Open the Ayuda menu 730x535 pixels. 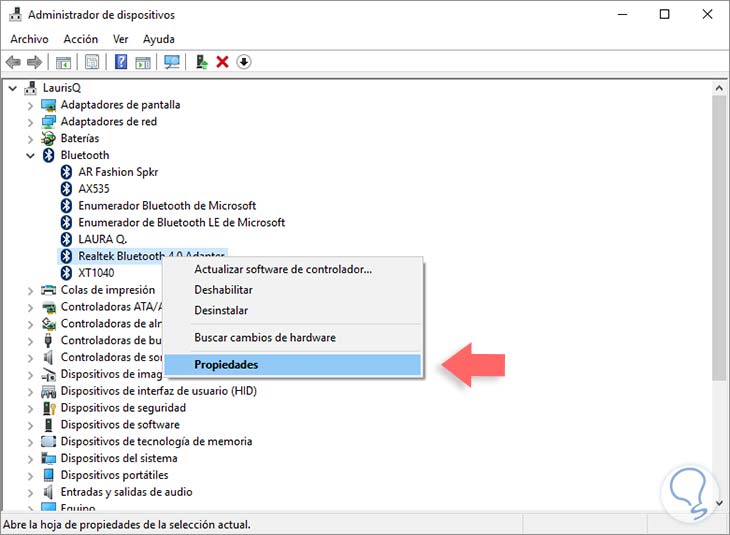159,39
